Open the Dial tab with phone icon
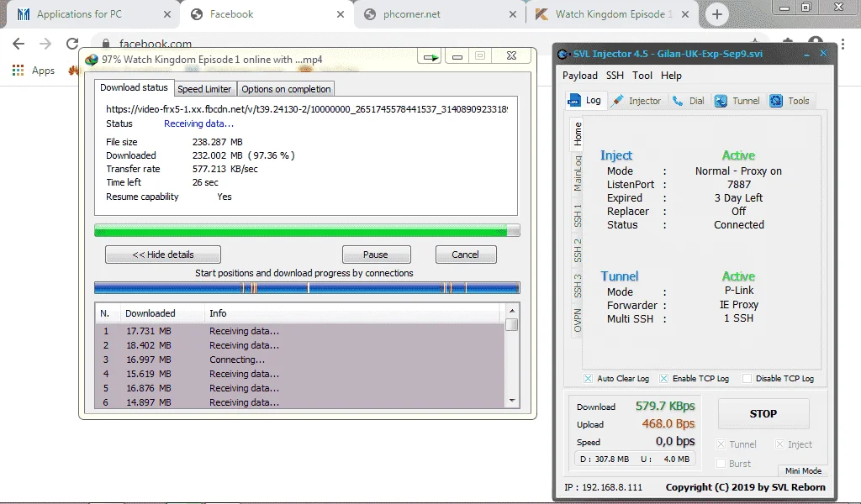861x504 pixels. pos(689,101)
